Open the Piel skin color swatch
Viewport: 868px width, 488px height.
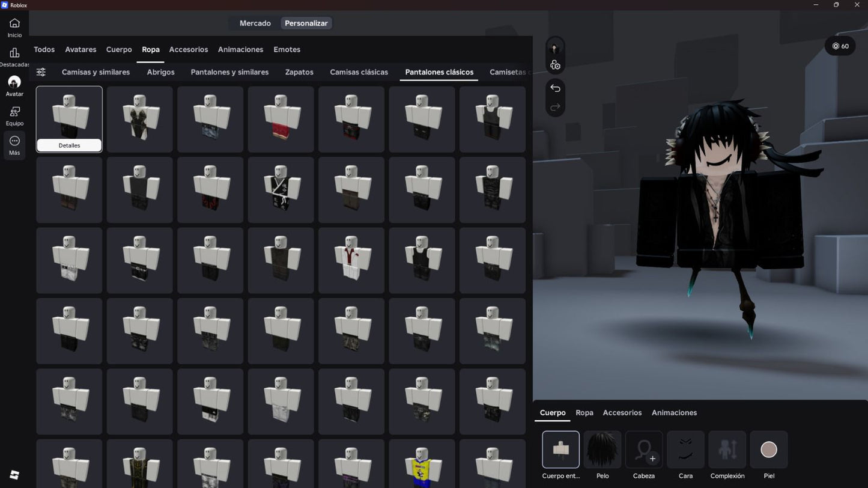pos(769,450)
